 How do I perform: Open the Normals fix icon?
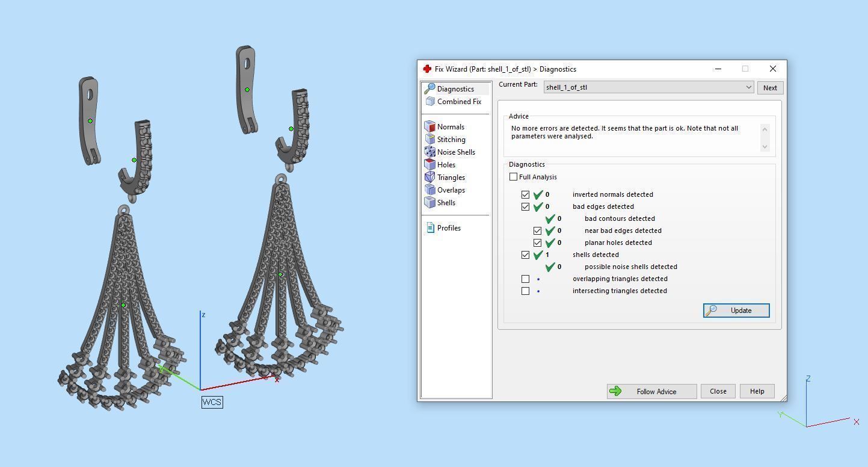coord(429,127)
